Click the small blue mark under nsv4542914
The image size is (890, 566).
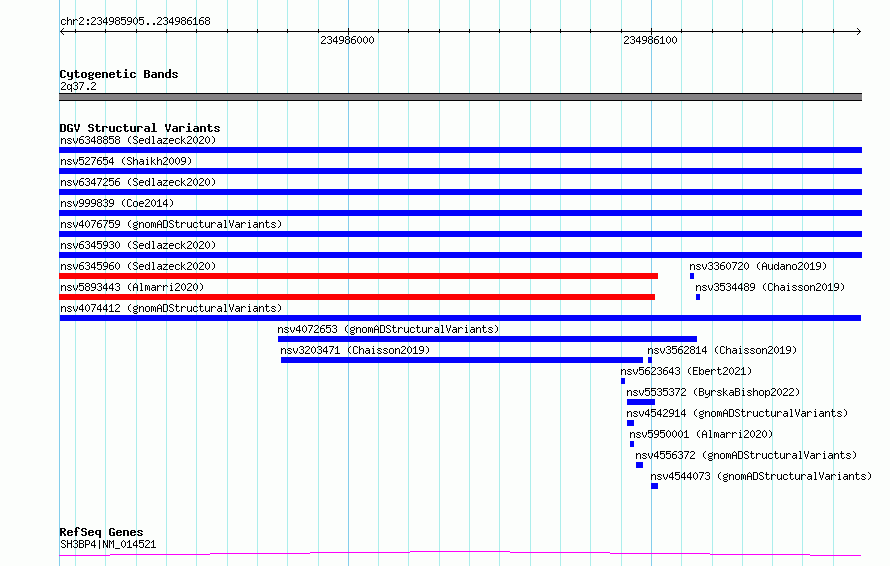tap(630, 423)
